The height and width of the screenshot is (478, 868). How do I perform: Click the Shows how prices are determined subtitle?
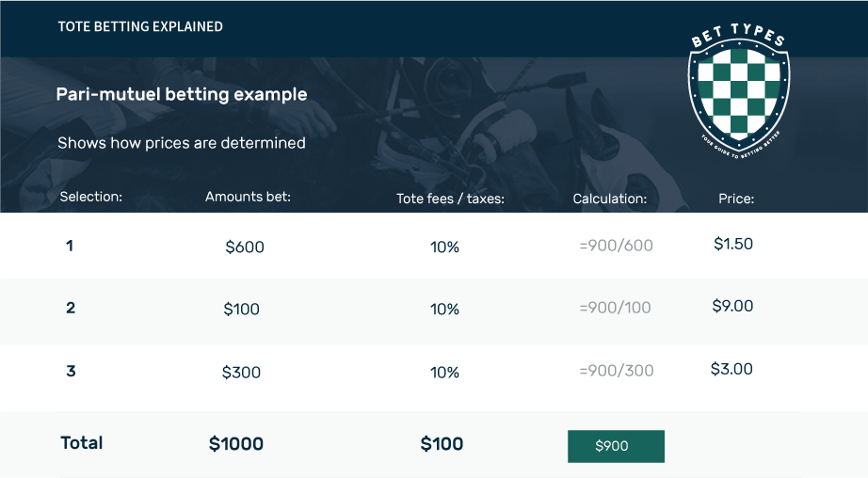point(182,143)
